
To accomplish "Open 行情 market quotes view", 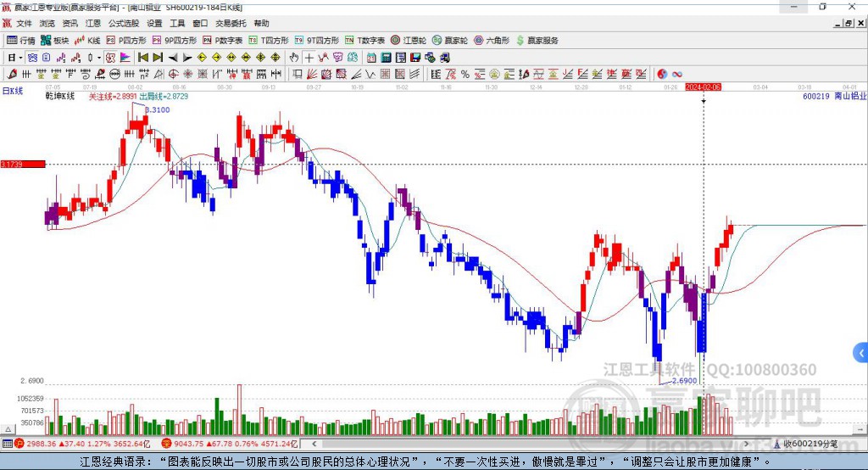I will [x=21, y=41].
